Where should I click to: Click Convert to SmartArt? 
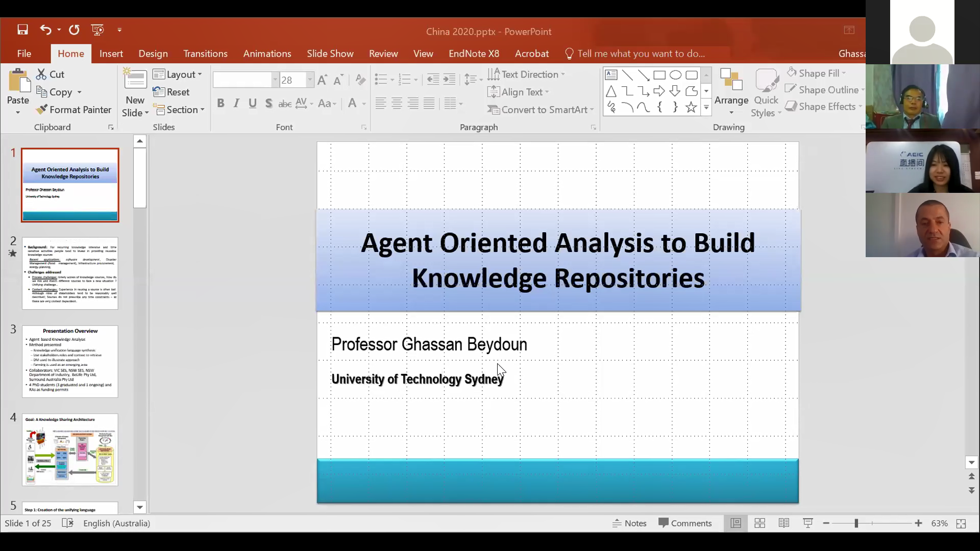(541, 110)
